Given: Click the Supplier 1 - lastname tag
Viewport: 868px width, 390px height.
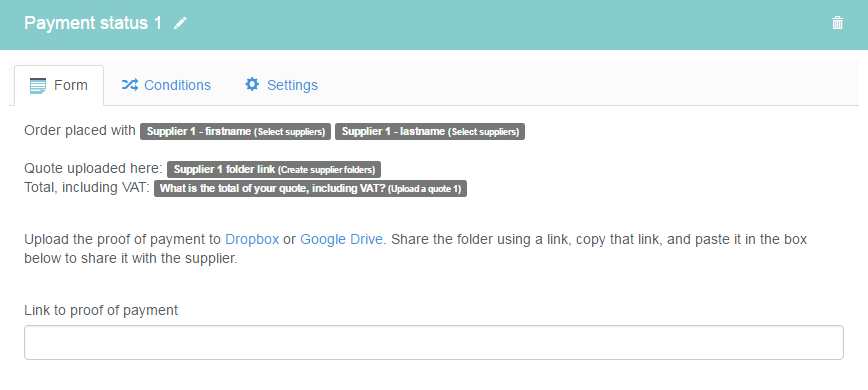Looking at the screenshot, I should pyautogui.click(x=430, y=132).
